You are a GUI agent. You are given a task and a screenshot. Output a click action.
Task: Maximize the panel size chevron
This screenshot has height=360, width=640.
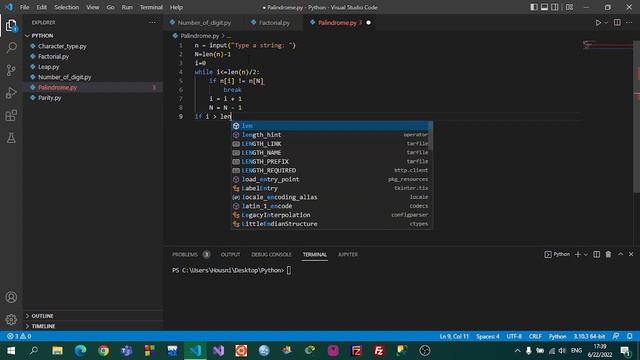tap(620, 254)
